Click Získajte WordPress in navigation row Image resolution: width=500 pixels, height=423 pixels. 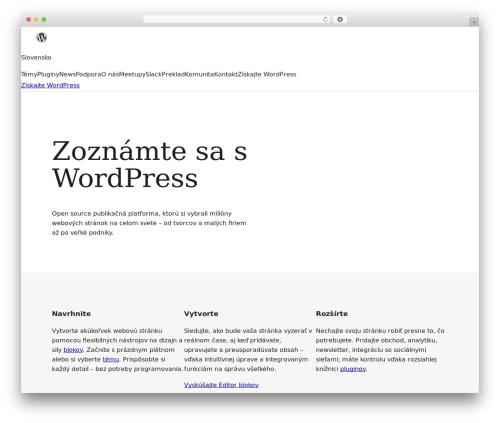[x=267, y=74]
